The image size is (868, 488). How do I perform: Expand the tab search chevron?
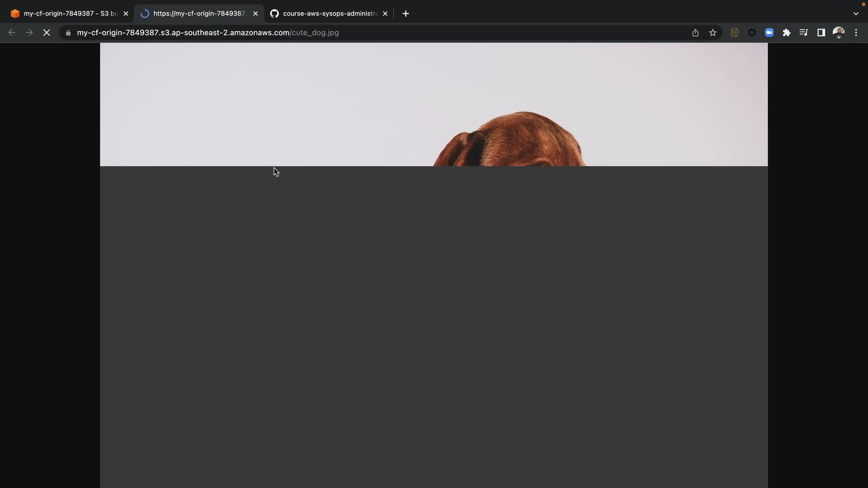(856, 14)
